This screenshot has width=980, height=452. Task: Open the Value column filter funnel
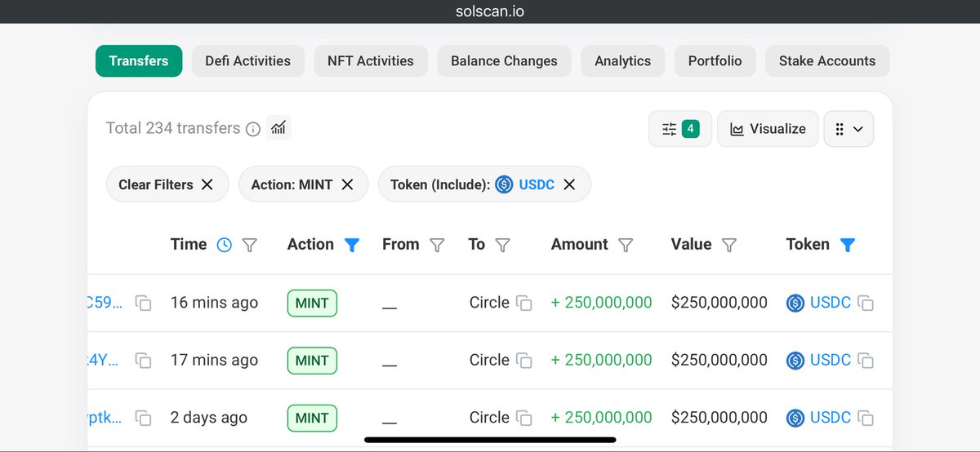click(x=729, y=245)
